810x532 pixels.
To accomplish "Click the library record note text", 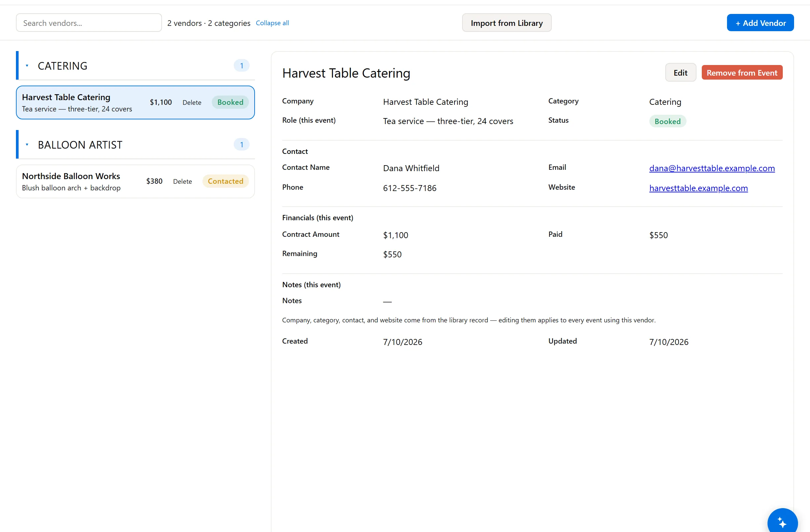I will (469, 320).
